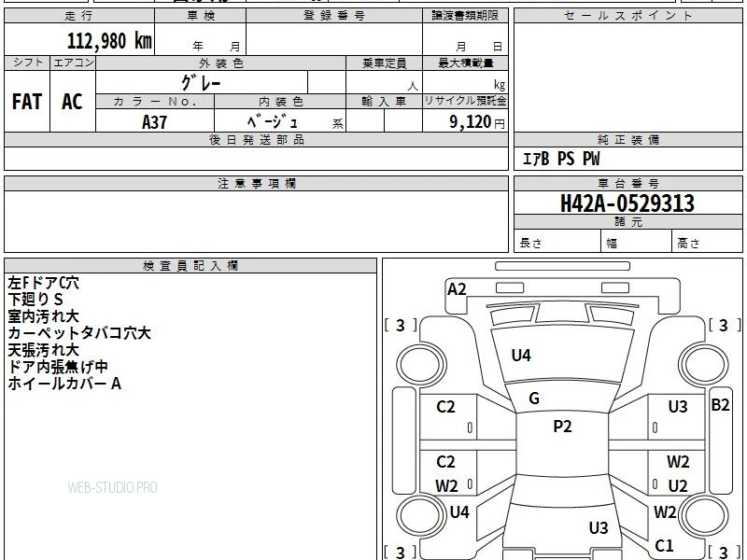Select the color code A37
747x560 pixels.
pyautogui.click(x=154, y=122)
